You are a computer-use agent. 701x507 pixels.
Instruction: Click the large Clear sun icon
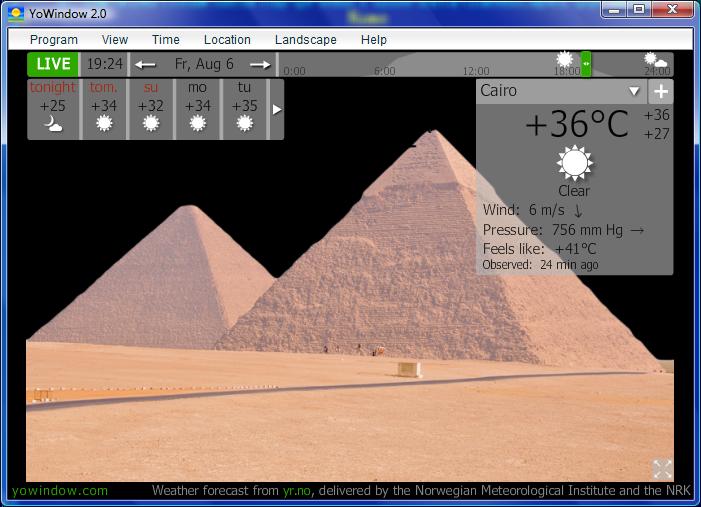tap(574, 162)
